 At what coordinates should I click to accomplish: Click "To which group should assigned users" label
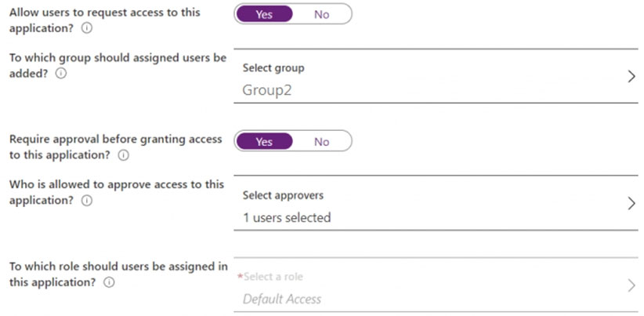[118, 58]
